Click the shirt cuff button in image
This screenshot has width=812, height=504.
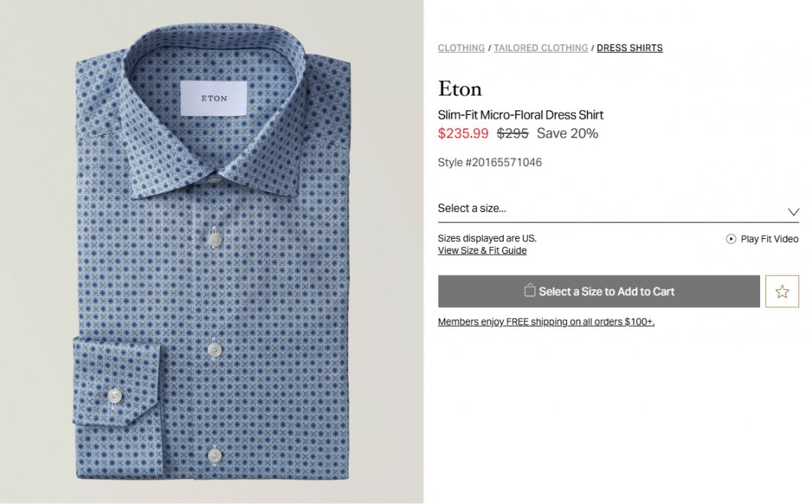coord(115,396)
